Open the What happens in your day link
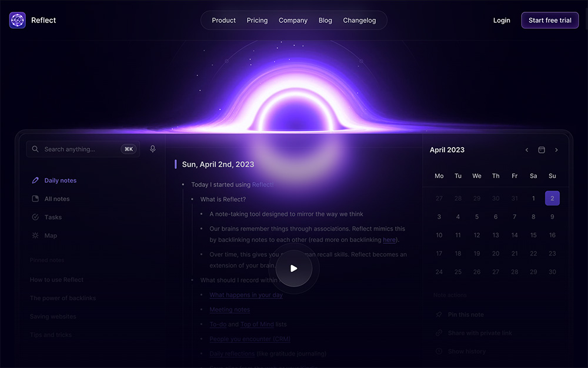The height and width of the screenshot is (368, 588). tap(246, 295)
